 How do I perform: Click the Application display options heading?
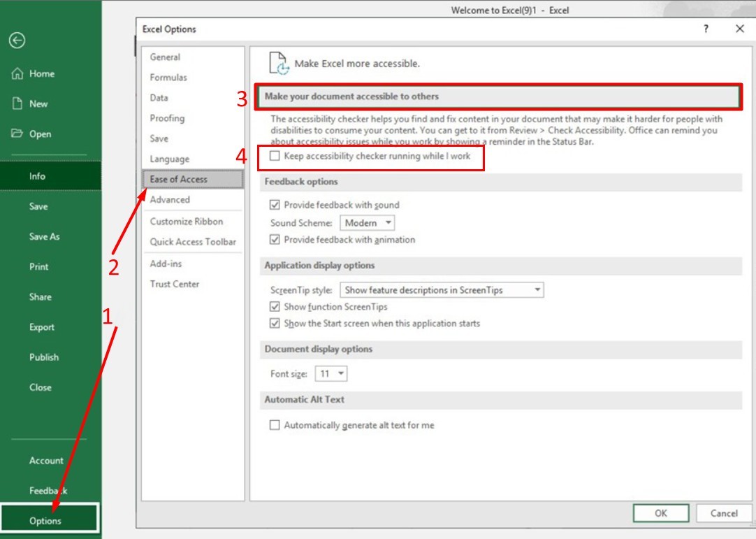click(320, 266)
